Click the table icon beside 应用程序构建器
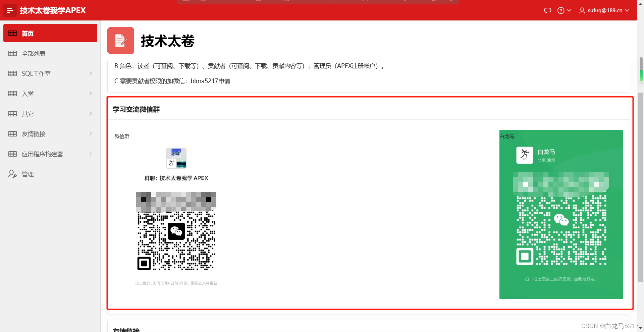Image resolution: width=644 pixels, height=332 pixels. 13,154
